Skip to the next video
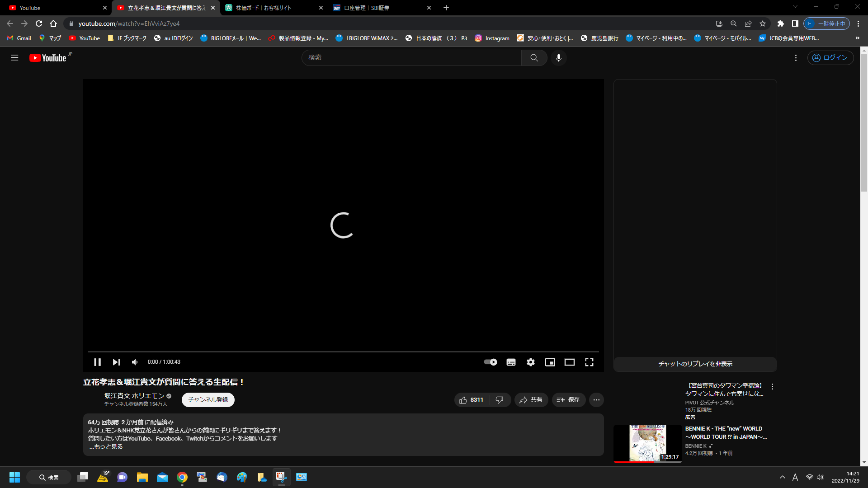This screenshot has height=488, width=868. coord(116,362)
